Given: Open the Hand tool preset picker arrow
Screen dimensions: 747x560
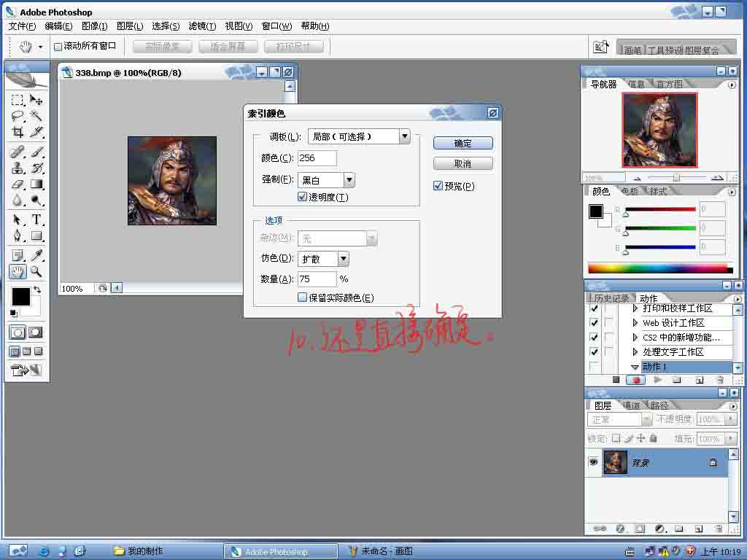Looking at the screenshot, I should point(41,47).
